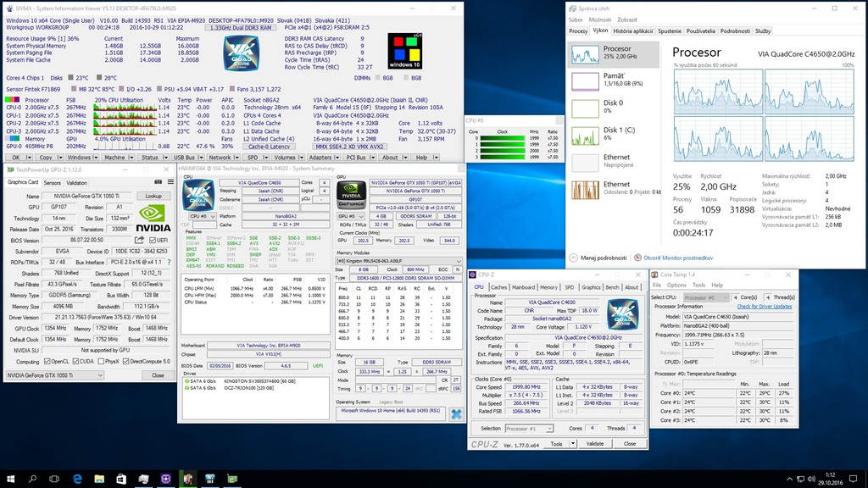Open Processor #1 selection in CPU-Z

[x=529, y=428]
